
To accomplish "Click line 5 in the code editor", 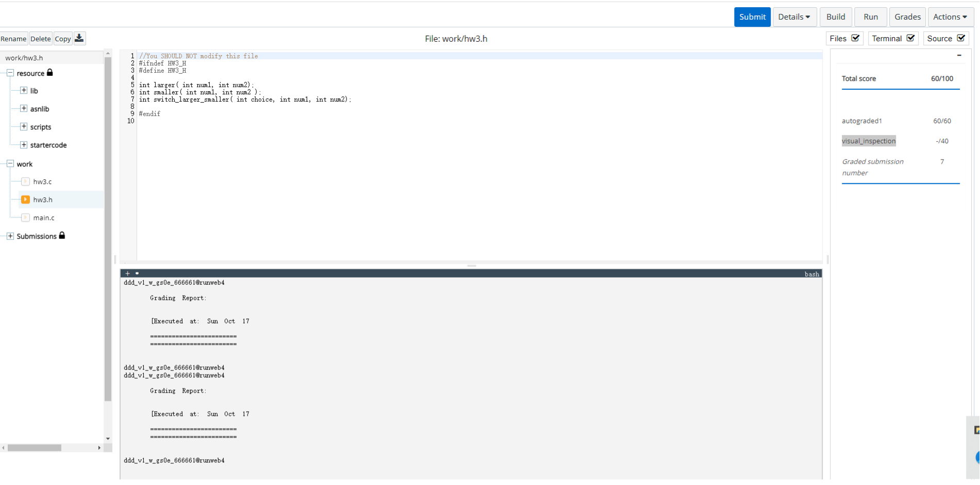I will click(x=479, y=85).
